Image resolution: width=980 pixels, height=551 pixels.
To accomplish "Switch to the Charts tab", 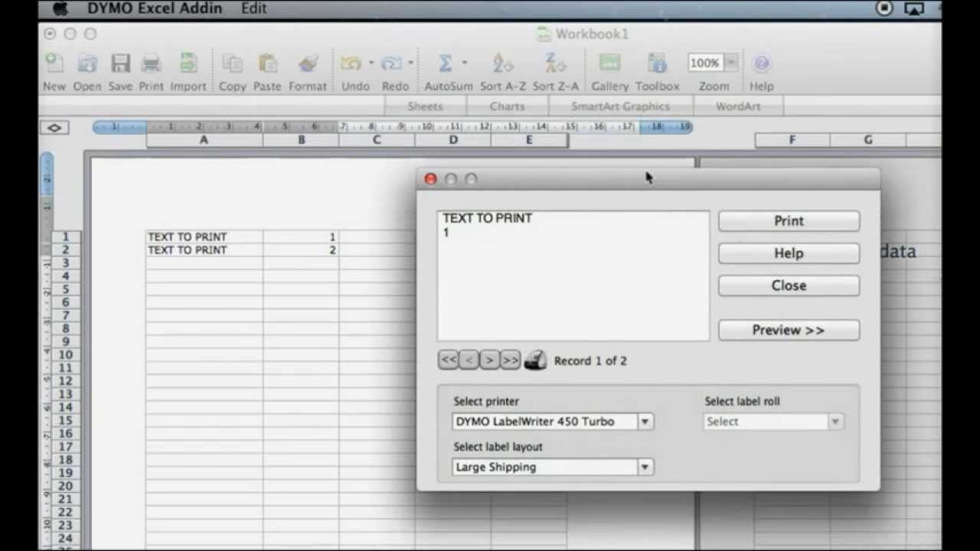I will pyautogui.click(x=508, y=106).
